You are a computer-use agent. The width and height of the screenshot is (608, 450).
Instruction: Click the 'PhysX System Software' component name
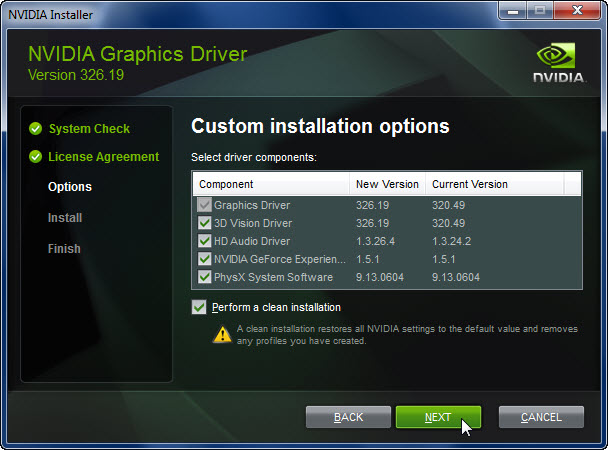coord(273,278)
